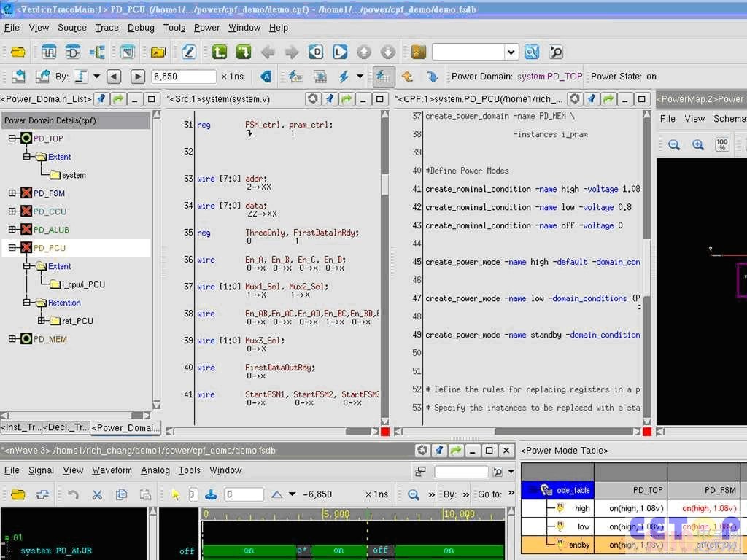Click the green Trace Load icon
This screenshot has height=560, width=747.
(x=220, y=52)
